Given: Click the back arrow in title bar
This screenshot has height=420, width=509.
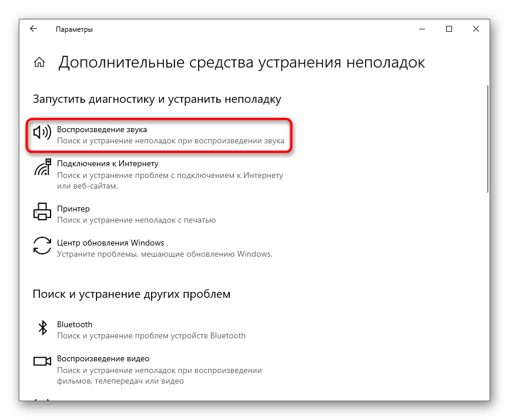Looking at the screenshot, I should (34, 29).
